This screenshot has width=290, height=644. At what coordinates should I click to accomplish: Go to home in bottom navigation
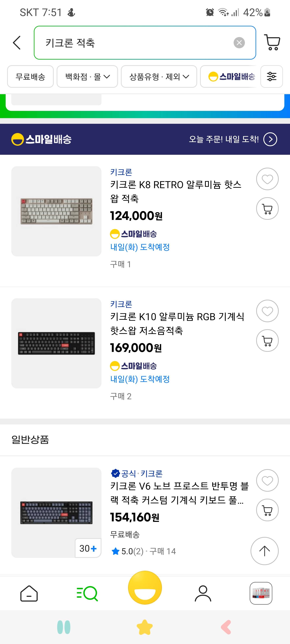point(29,593)
